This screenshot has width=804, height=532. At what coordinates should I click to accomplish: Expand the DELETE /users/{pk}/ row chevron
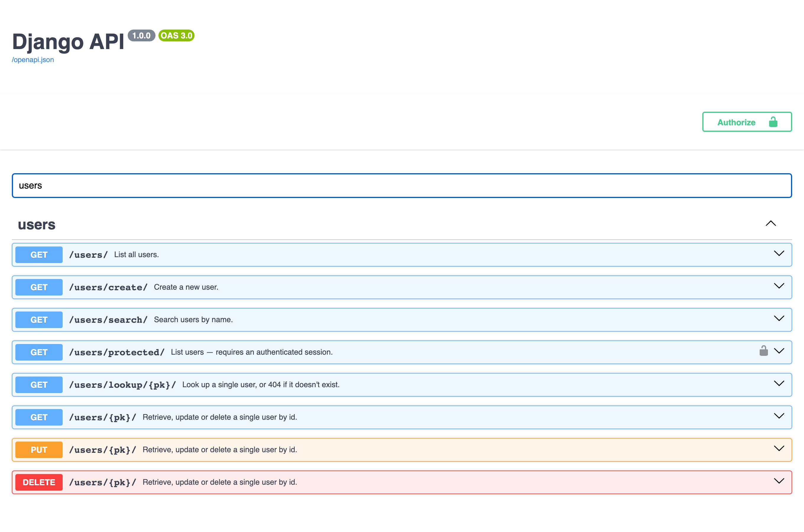pyautogui.click(x=779, y=481)
